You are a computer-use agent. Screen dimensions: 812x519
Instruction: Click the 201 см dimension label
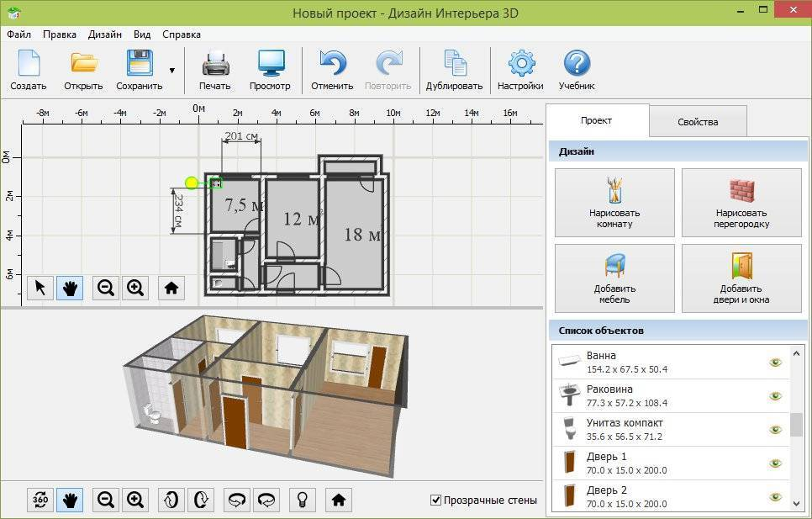241,136
